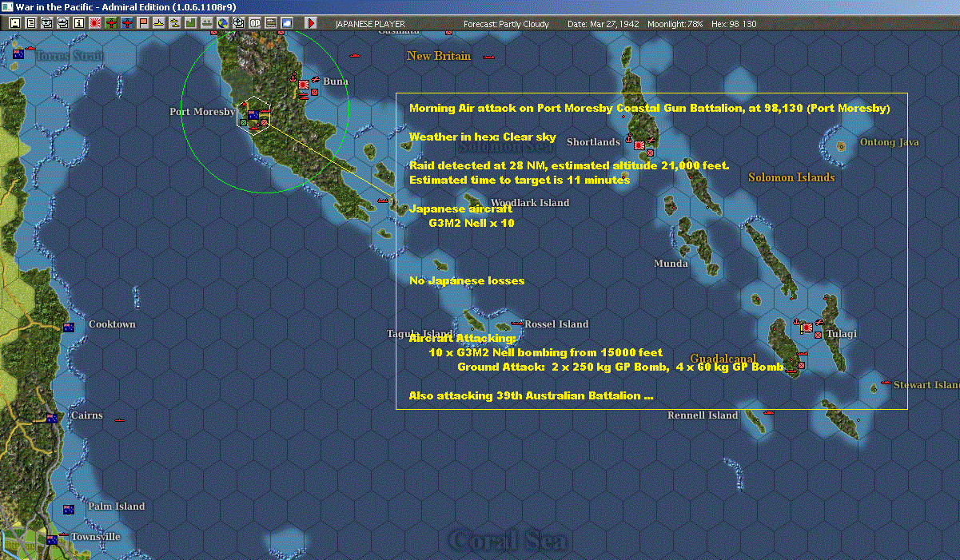This screenshot has height=560, width=960.
Task: Select the Australian flag at Torres Strait
Action: coord(18,54)
